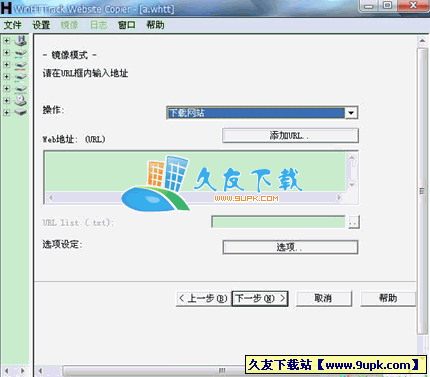Open the 文件 menu
This screenshot has width=430, height=377.
coord(13,25)
